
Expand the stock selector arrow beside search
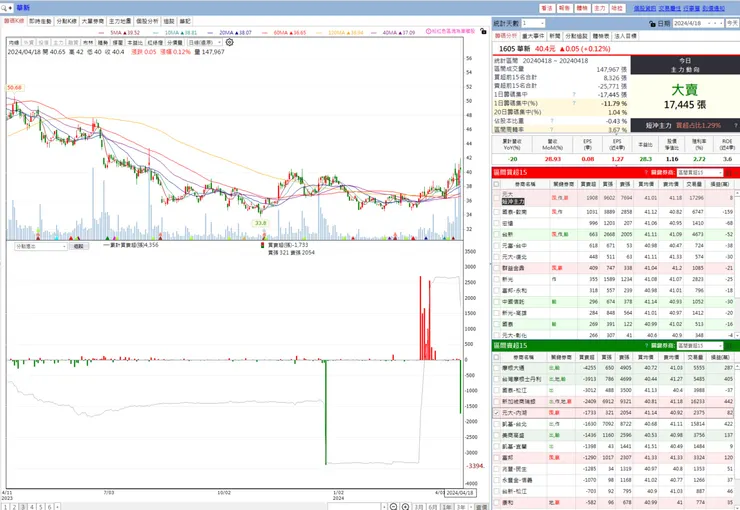(x=10, y=8)
